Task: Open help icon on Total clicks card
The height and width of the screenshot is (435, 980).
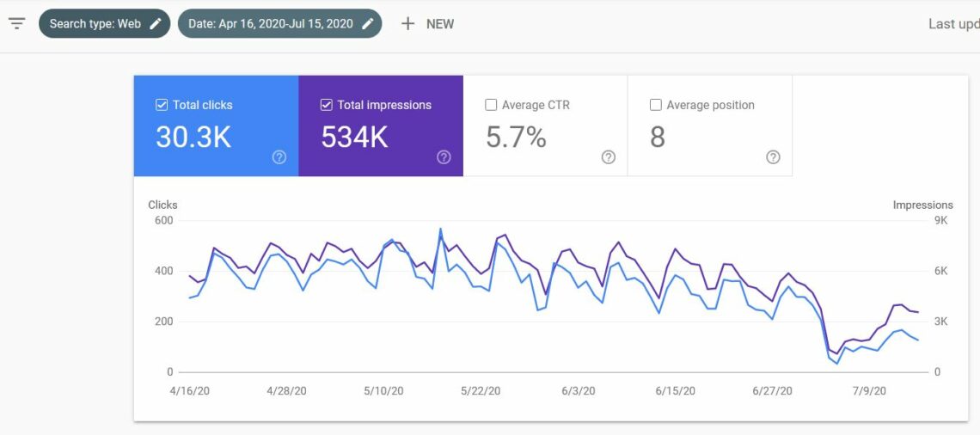Action: (279, 157)
